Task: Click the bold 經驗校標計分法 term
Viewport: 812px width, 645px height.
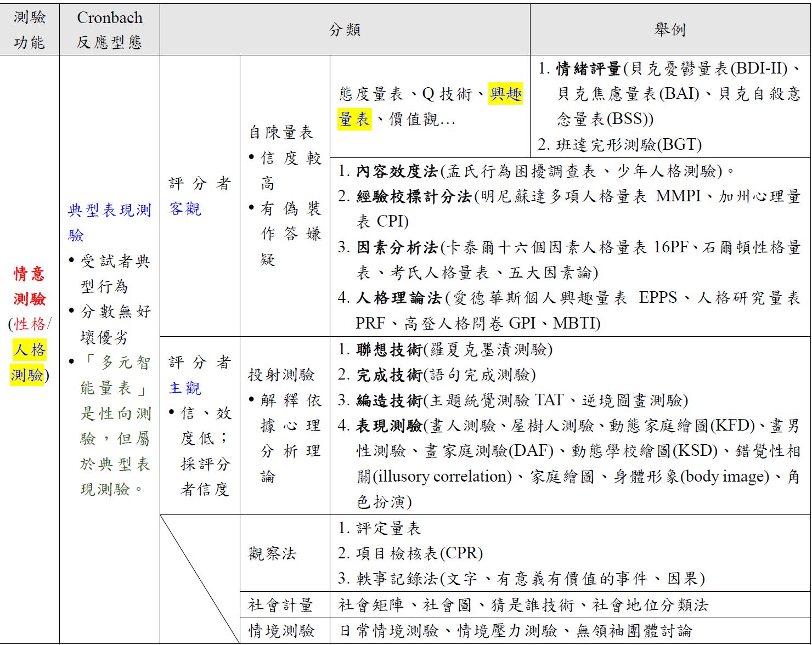Action: 414,196
